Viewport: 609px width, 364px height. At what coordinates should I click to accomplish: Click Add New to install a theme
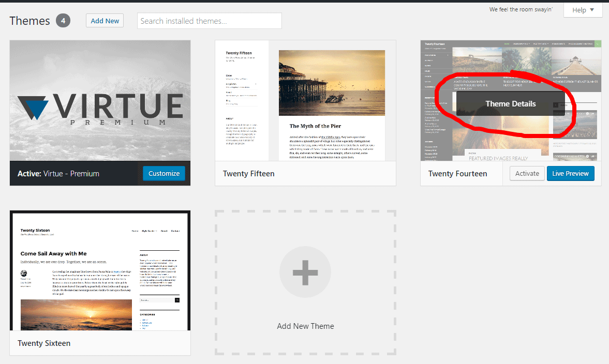pyautogui.click(x=105, y=20)
